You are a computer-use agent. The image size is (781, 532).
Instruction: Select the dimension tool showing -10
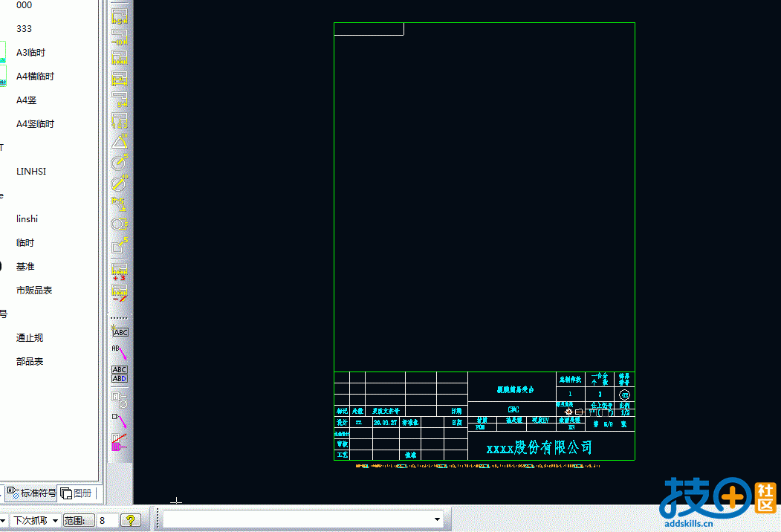pos(119,37)
